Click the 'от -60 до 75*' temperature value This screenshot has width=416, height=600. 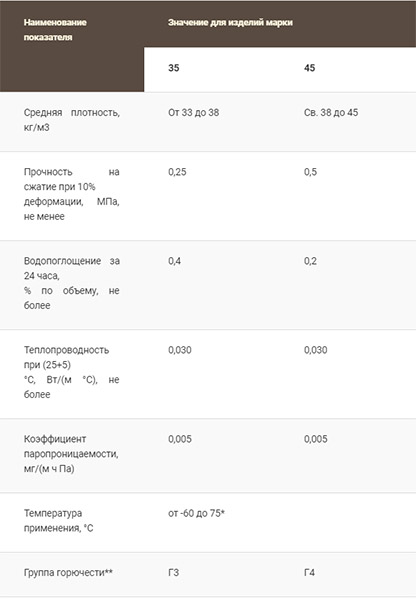coord(196,513)
